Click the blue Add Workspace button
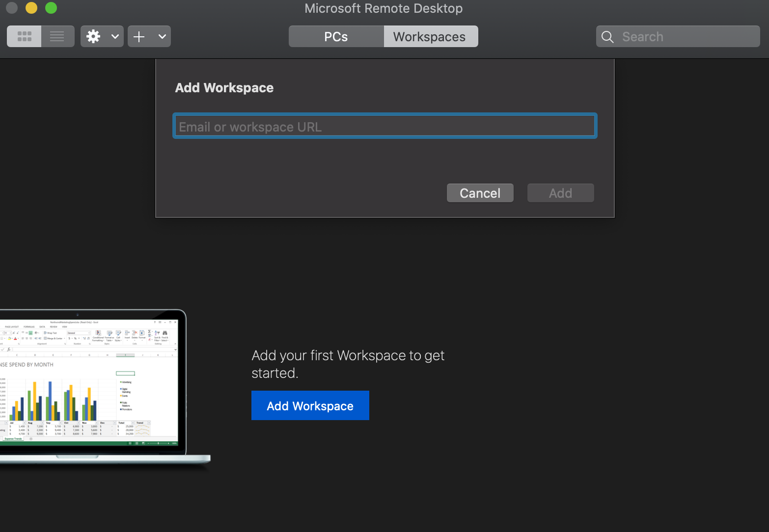Image resolution: width=769 pixels, height=532 pixels. point(310,405)
